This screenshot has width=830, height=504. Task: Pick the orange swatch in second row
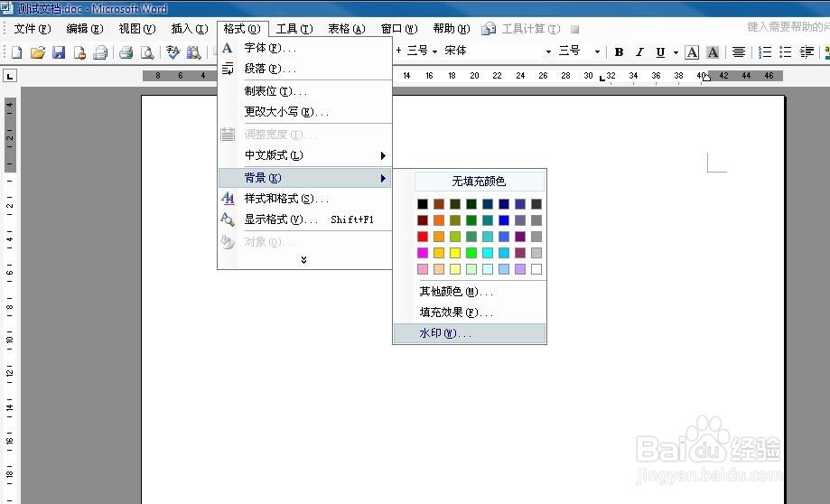pyautogui.click(x=439, y=220)
